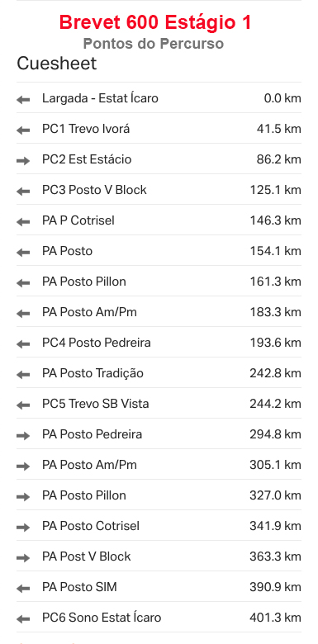Select the 161.3 km PA Posto Pillon row
Screen dimensions: 318x644
coord(159,282)
